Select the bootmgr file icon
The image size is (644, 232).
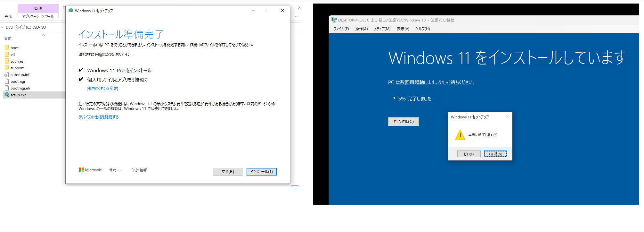click(x=7, y=82)
